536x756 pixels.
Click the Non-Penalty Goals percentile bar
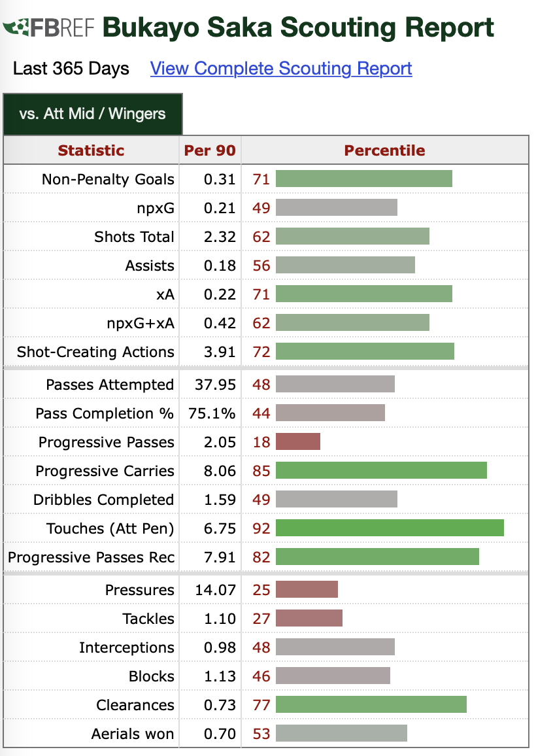(363, 179)
